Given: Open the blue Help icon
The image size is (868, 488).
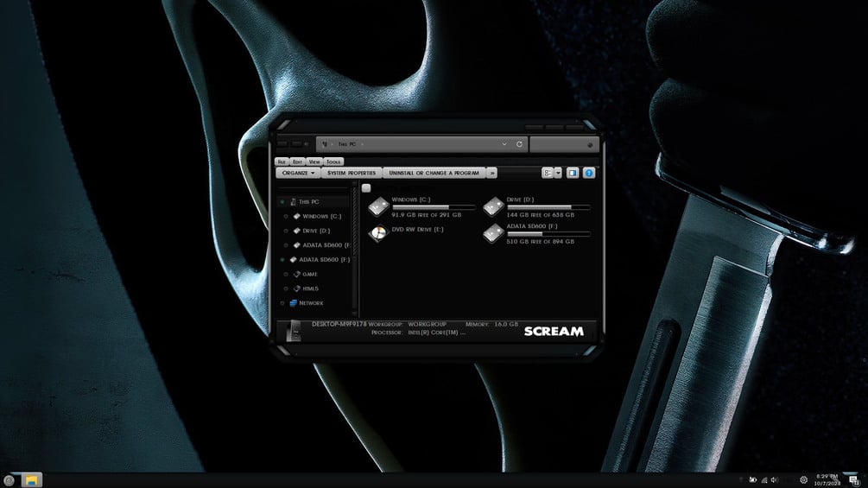Looking at the screenshot, I should [589, 174].
